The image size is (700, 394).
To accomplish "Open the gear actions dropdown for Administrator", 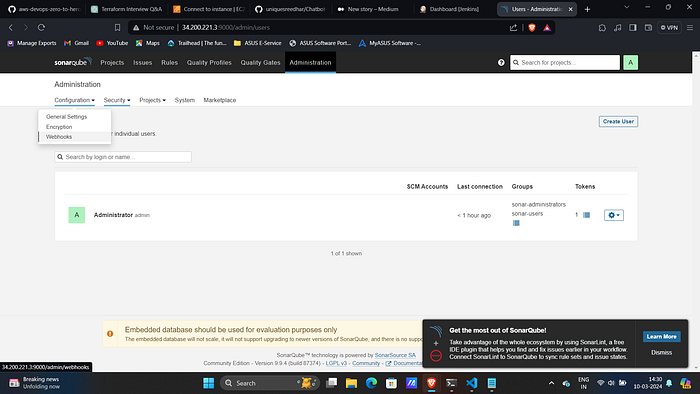I will [614, 215].
